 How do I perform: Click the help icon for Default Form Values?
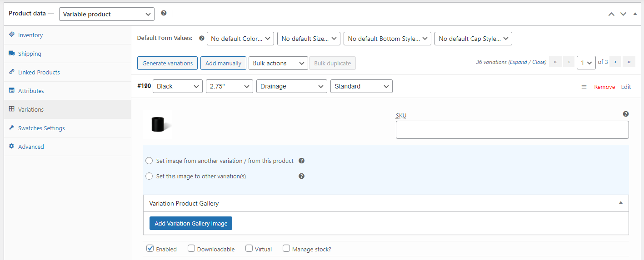click(201, 39)
